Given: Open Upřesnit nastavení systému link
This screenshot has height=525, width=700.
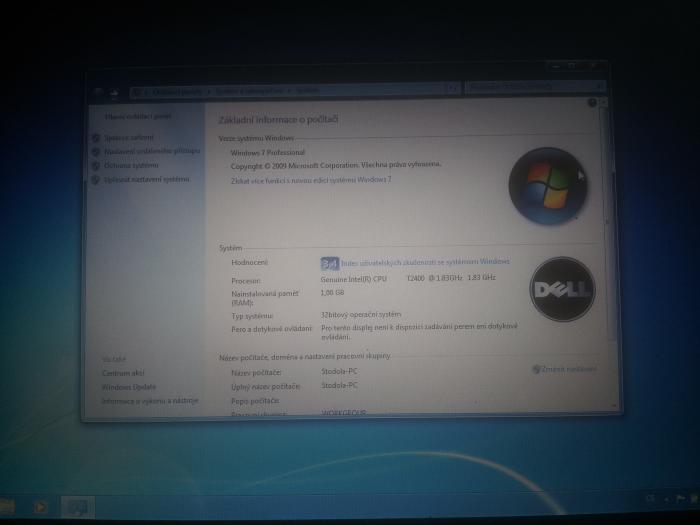Looking at the screenshot, I should 146,179.
